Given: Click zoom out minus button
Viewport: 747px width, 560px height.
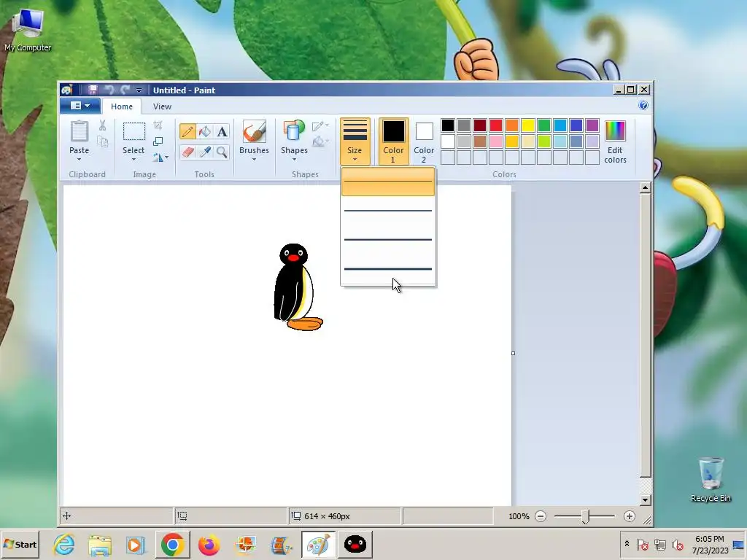Looking at the screenshot, I should point(541,516).
